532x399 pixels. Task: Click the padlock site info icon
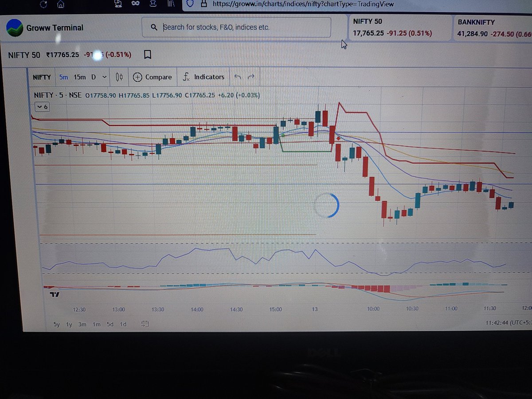pyautogui.click(x=203, y=4)
